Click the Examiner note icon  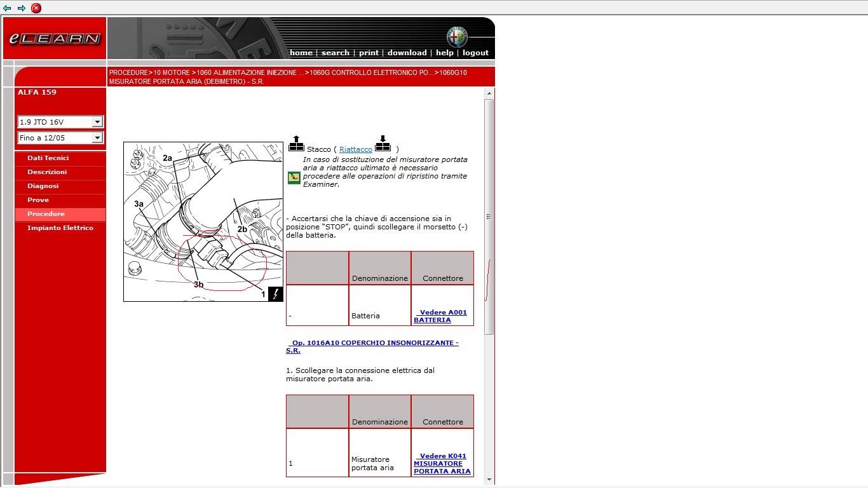pyautogui.click(x=294, y=177)
